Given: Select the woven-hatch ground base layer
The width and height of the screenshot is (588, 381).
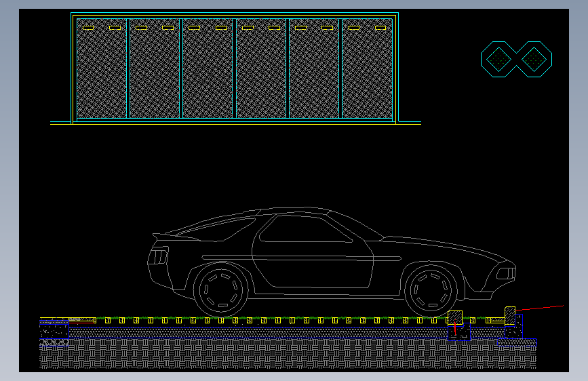Looking at the screenshot, I should point(288,354).
